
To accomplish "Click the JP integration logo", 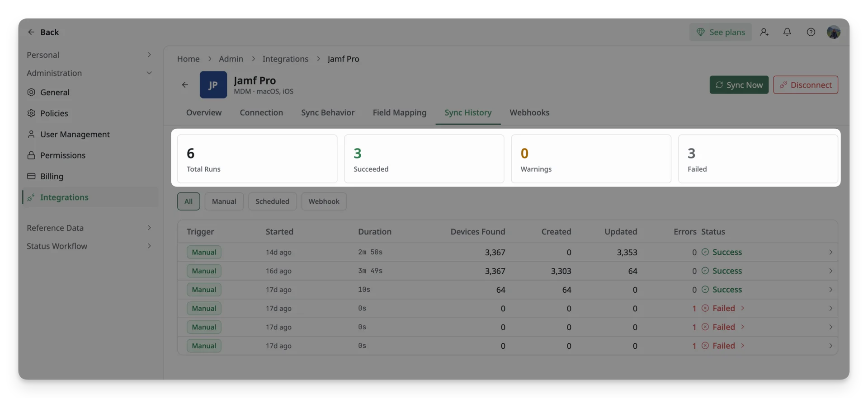I will (213, 85).
